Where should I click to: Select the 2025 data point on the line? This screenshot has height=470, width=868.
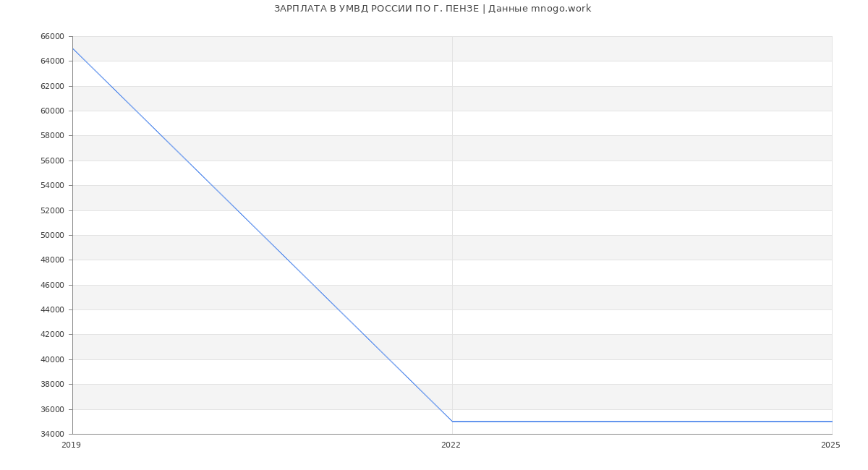(832, 422)
